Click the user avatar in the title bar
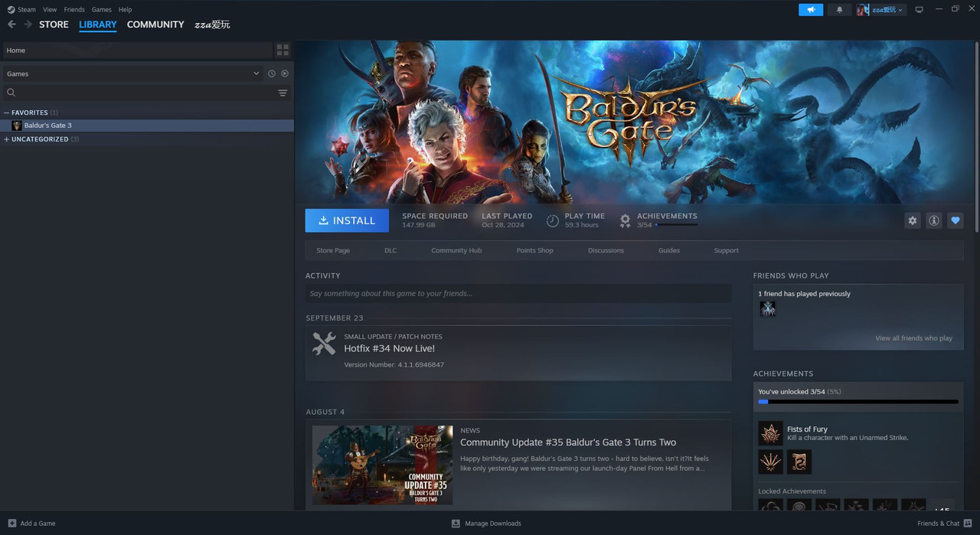The image size is (980, 535). 863,10
